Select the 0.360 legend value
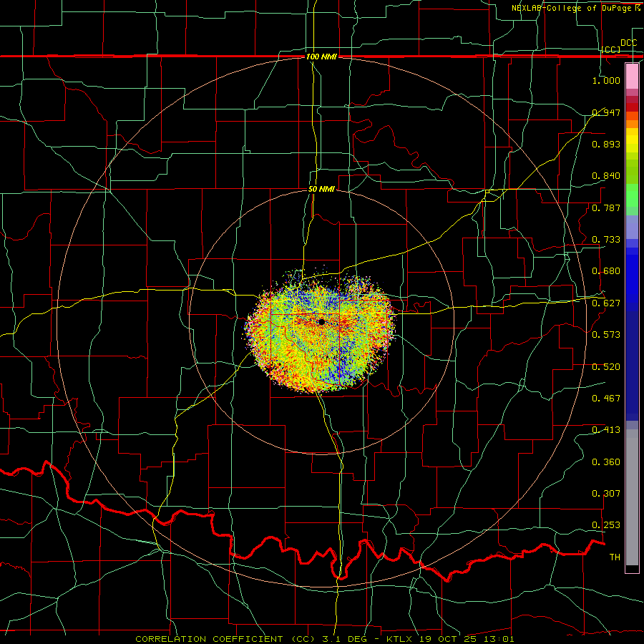The width and height of the screenshot is (644, 644). point(606,462)
